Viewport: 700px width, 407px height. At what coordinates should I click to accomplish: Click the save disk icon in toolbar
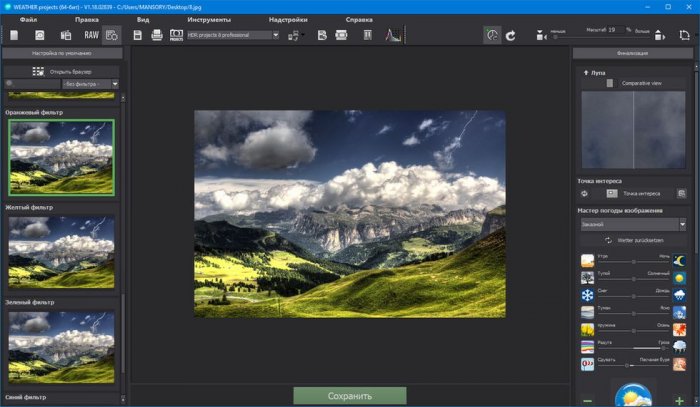click(x=136, y=35)
